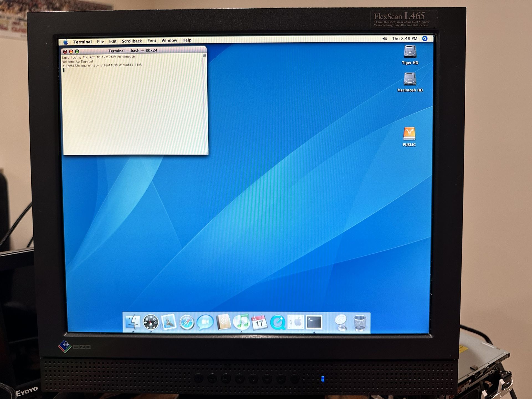Open the Spotlight search icon
Image resolution: width=532 pixels, height=399 pixels.
pyautogui.click(x=425, y=39)
